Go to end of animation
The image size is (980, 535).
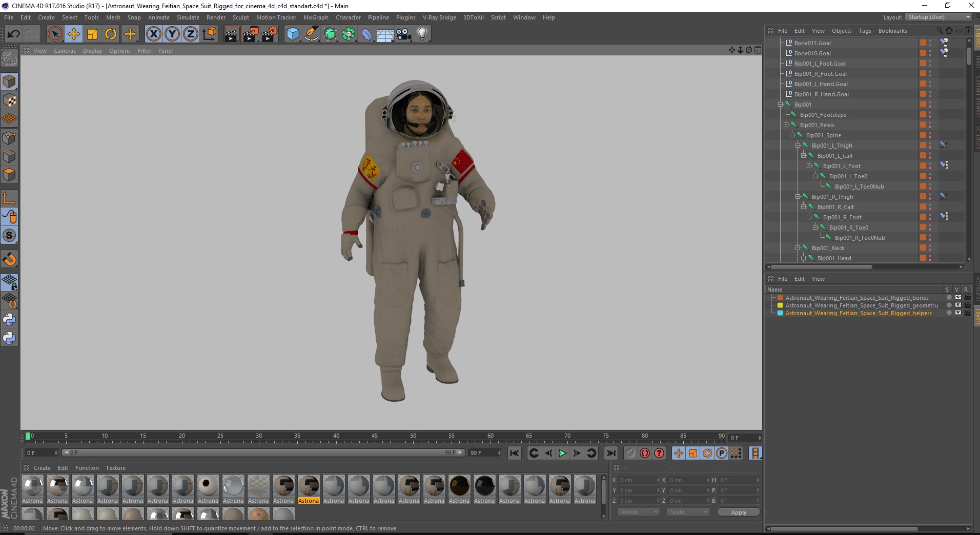[x=610, y=453]
